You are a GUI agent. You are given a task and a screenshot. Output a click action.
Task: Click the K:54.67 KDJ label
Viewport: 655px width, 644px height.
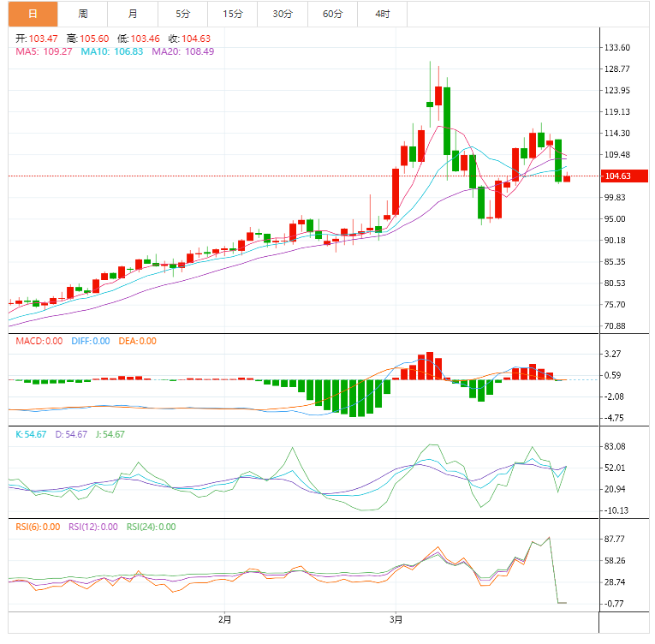pos(31,435)
